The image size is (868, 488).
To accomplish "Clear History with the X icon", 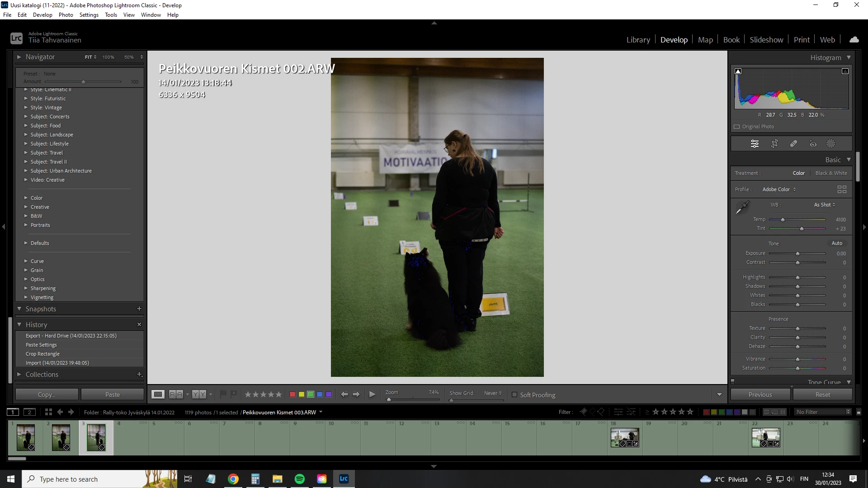I will [139, 324].
